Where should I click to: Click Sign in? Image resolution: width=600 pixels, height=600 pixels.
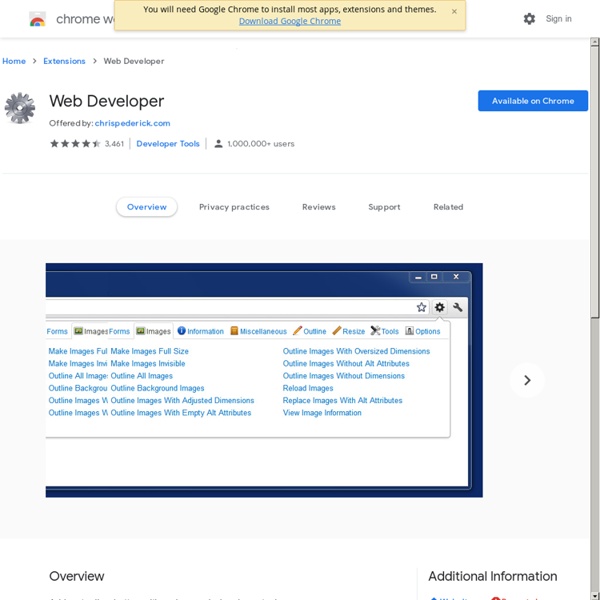coord(558,19)
